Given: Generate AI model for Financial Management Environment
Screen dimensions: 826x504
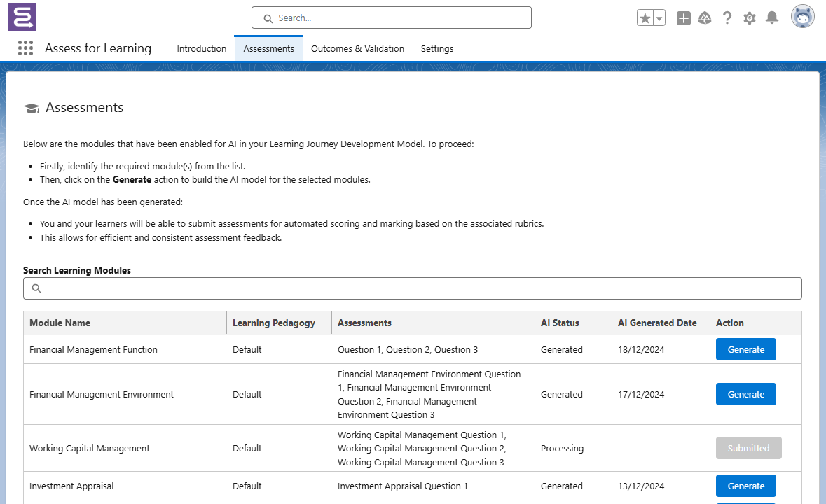Looking at the screenshot, I should pyautogui.click(x=745, y=394).
